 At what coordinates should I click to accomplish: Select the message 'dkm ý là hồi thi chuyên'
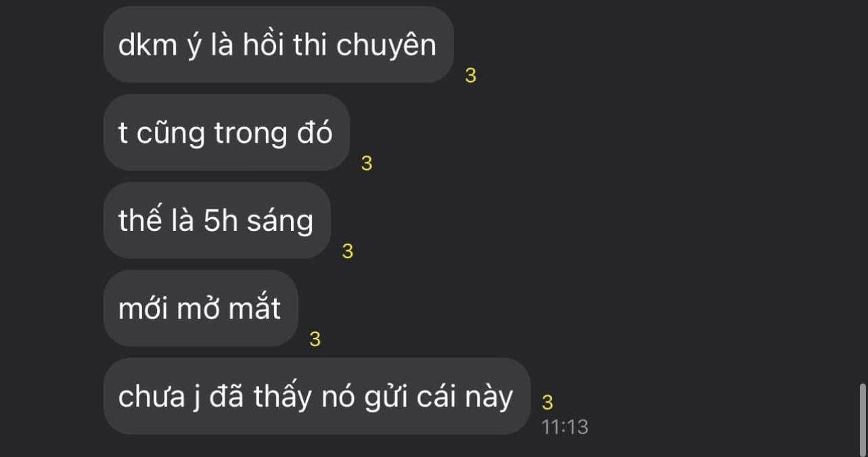(278, 45)
